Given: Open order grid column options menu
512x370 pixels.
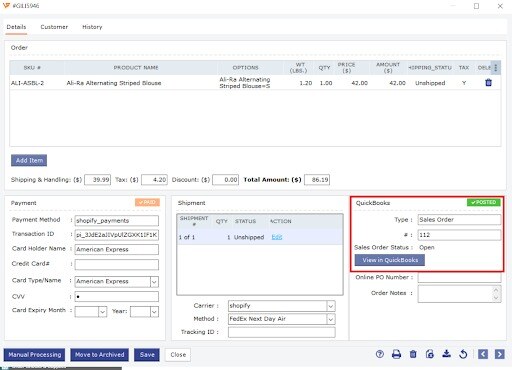Looking at the screenshot, I should [496, 68].
